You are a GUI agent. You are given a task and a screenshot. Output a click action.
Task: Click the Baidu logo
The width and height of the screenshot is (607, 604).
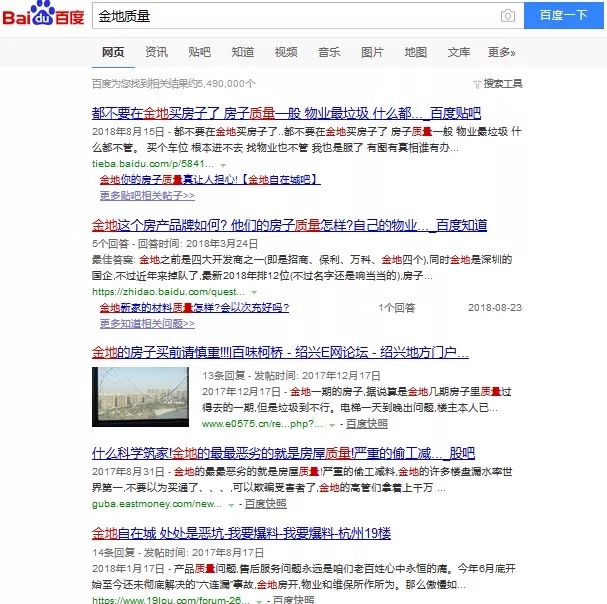(43, 14)
